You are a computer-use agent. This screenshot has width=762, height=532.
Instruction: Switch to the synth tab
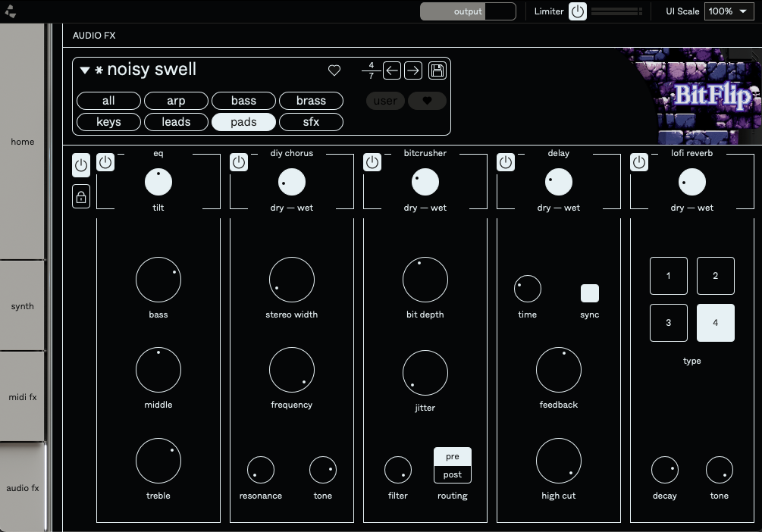[x=22, y=306]
